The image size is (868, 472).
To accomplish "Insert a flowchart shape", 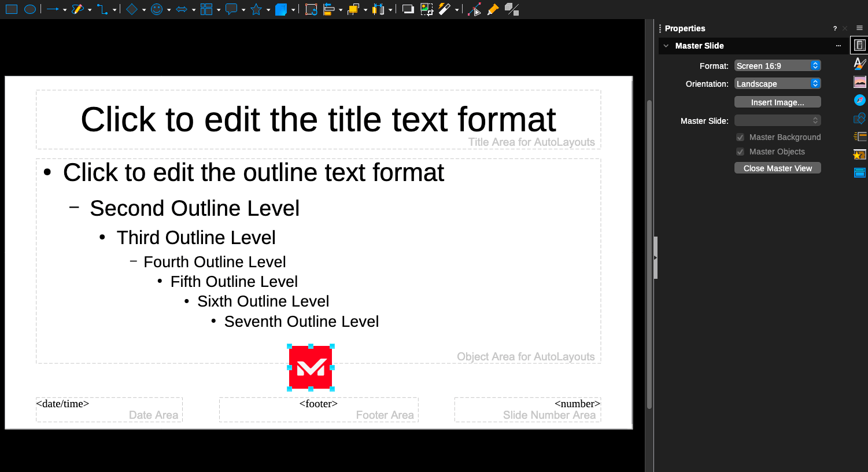I will click(x=206, y=9).
